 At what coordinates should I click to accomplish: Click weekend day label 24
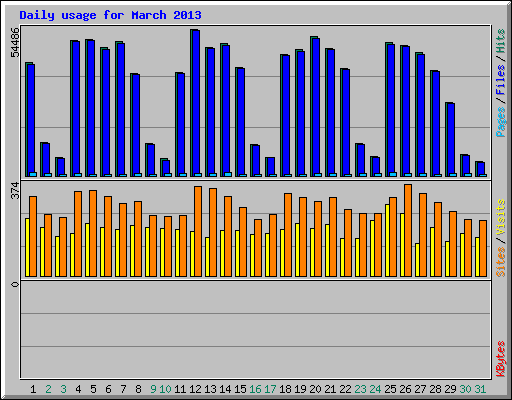pos(375,389)
